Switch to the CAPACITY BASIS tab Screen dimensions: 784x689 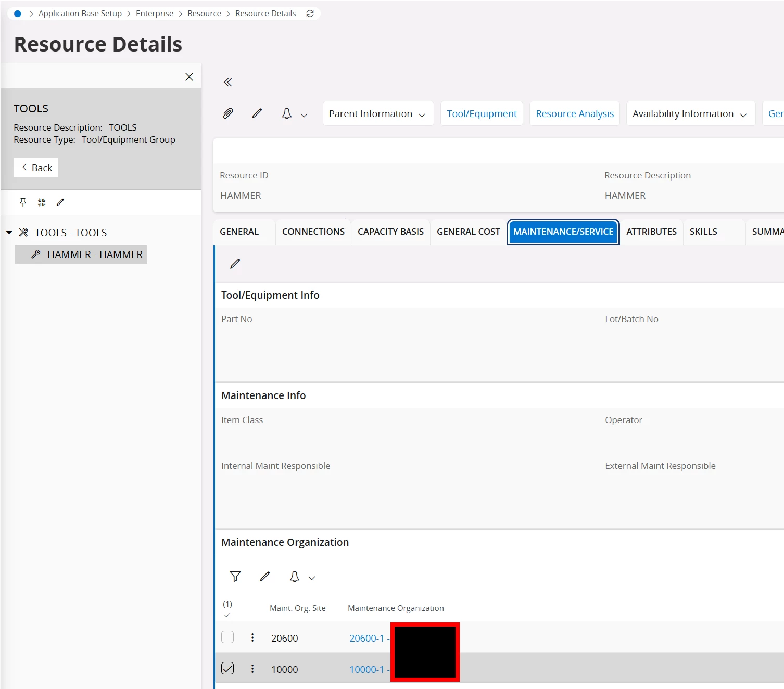[x=390, y=232]
